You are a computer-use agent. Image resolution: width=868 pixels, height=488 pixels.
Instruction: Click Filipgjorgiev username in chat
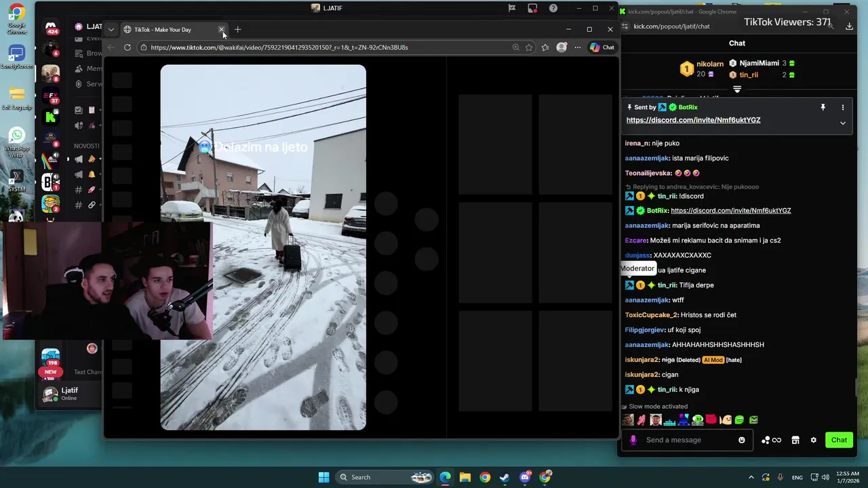point(645,330)
